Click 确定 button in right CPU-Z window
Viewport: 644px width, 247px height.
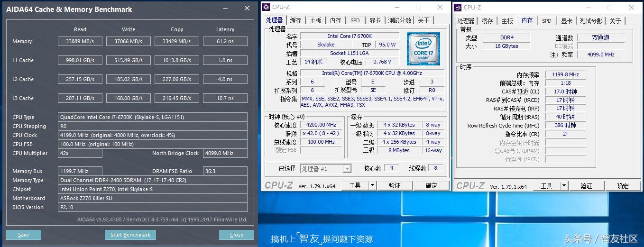623,186
